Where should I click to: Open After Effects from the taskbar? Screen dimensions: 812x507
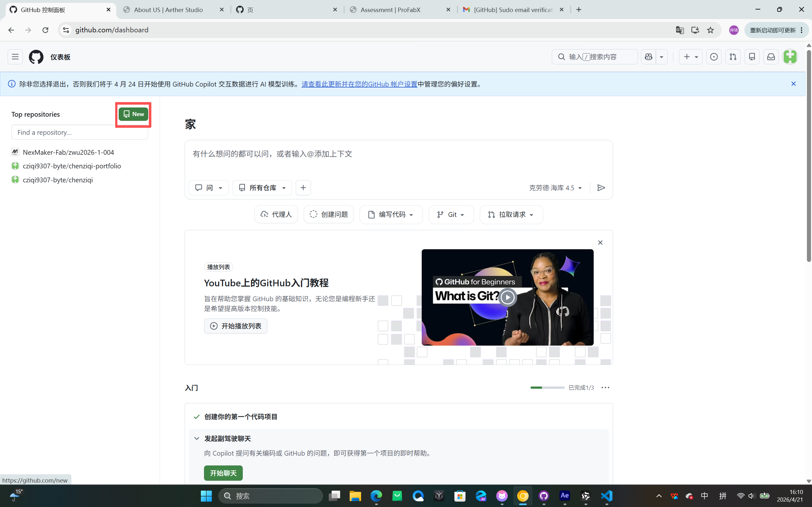coord(565,496)
